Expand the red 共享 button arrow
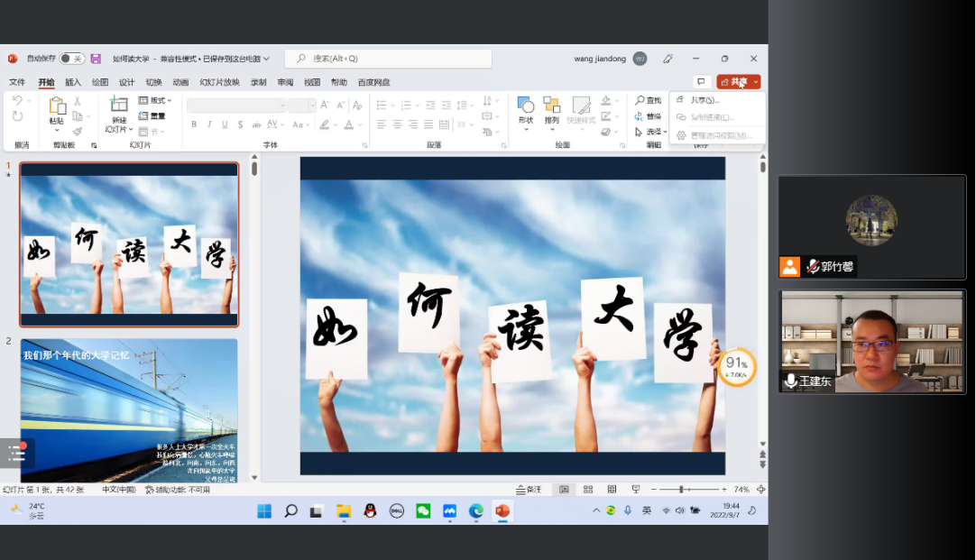The width and height of the screenshot is (976, 560). pyautogui.click(x=756, y=82)
